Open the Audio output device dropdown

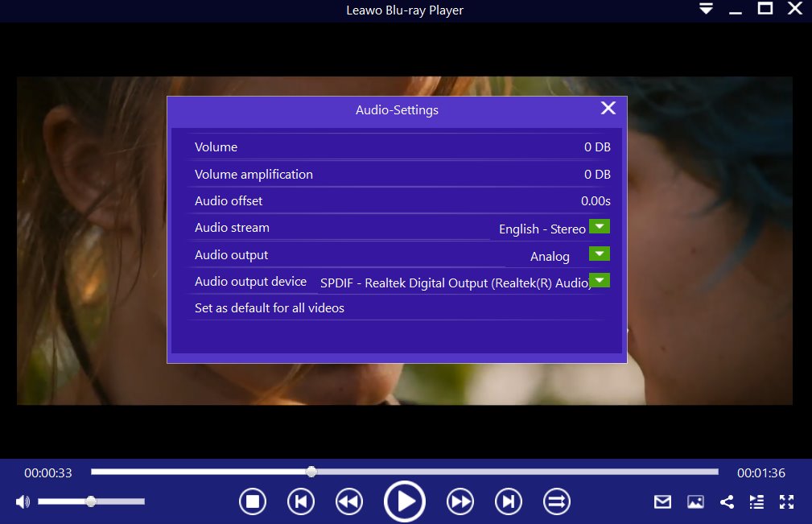[x=600, y=280]
